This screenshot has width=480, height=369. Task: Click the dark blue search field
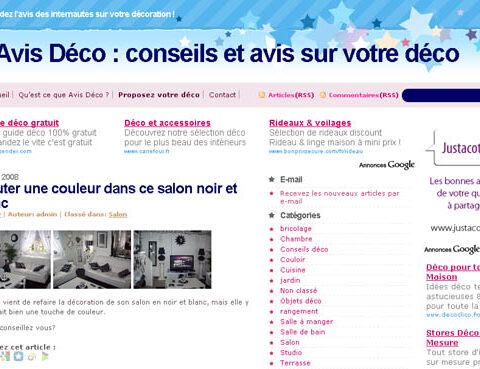click(441, 95)
